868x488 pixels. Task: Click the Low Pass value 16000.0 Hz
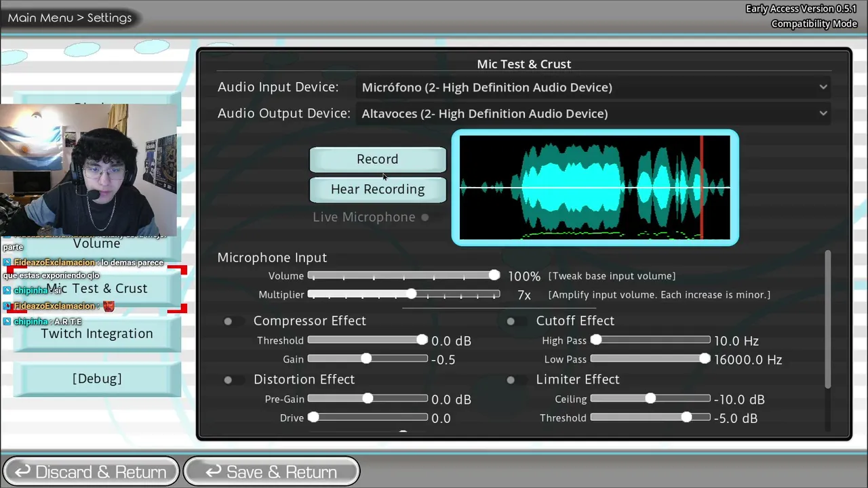click(748, 360)
